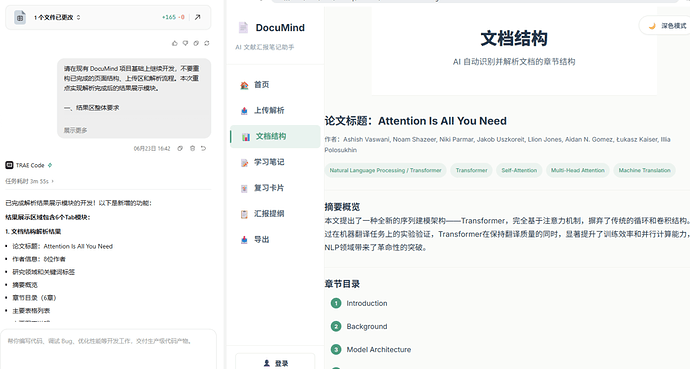This screenshot has width=690, height=369.
Task: Click the 作者信息：8位作者 bullet in chat
Action: click(39, 259)
